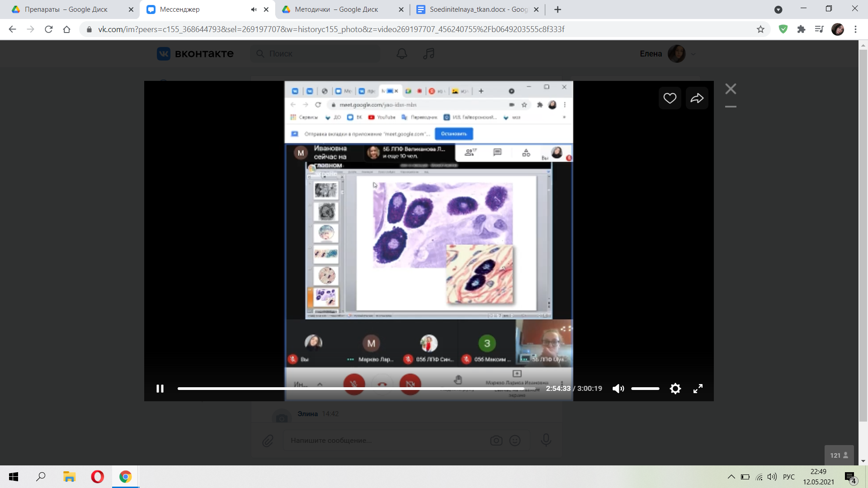Switch the РУС keyboard language
This screenshot has width=868, height=488.
pos(789,477)
